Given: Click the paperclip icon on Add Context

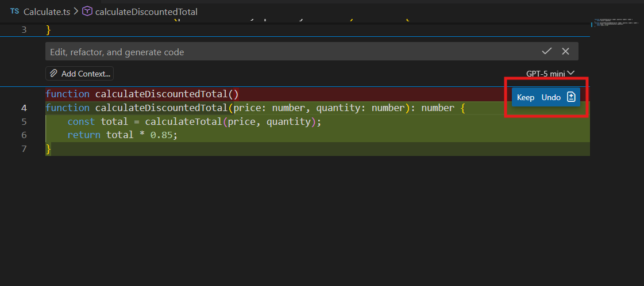Looking at the screenshot, I should point(53,74).
